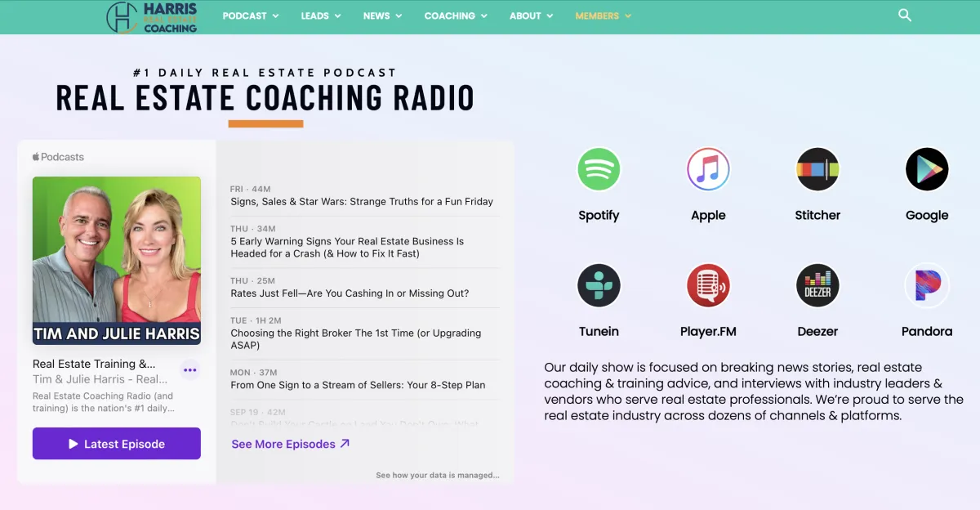The image size is (980, 510).
Task: Open the Pandora platform icon
Action: tap(927, 285)
